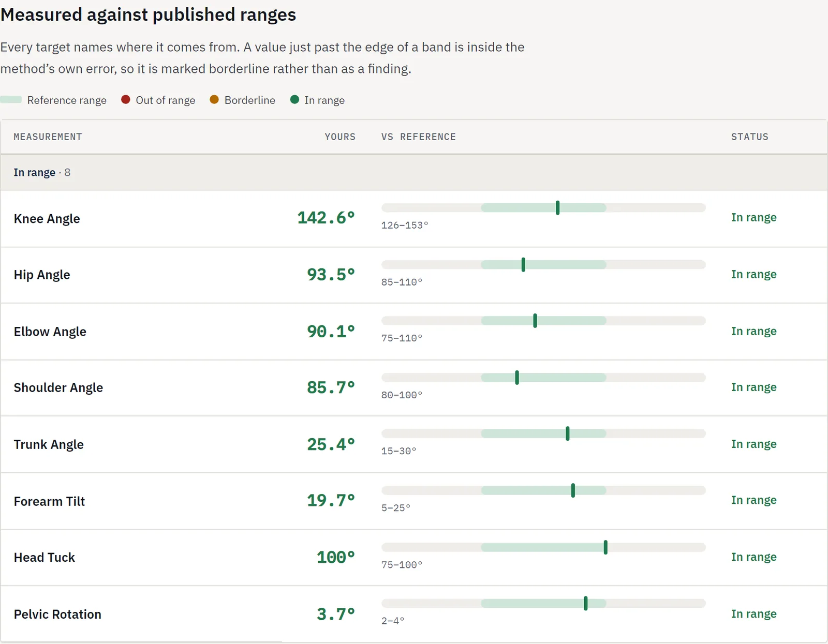This screenshot has height=644, width=828.
Task: Click the Hip Angle reference bar
Action: point(543,265)
